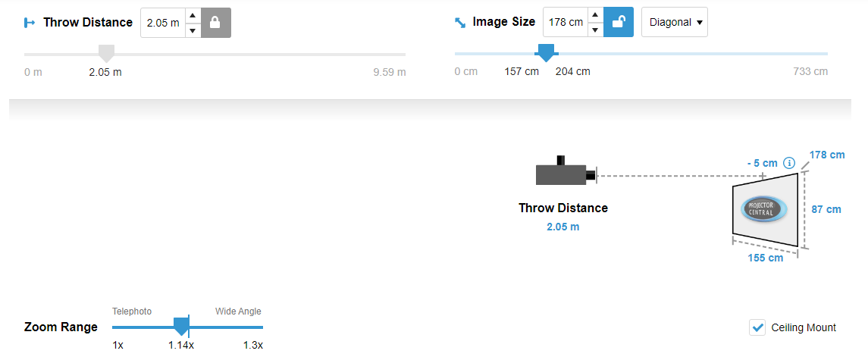
Task: Click the Image Size input field
Action: click(x=566, y=23)
